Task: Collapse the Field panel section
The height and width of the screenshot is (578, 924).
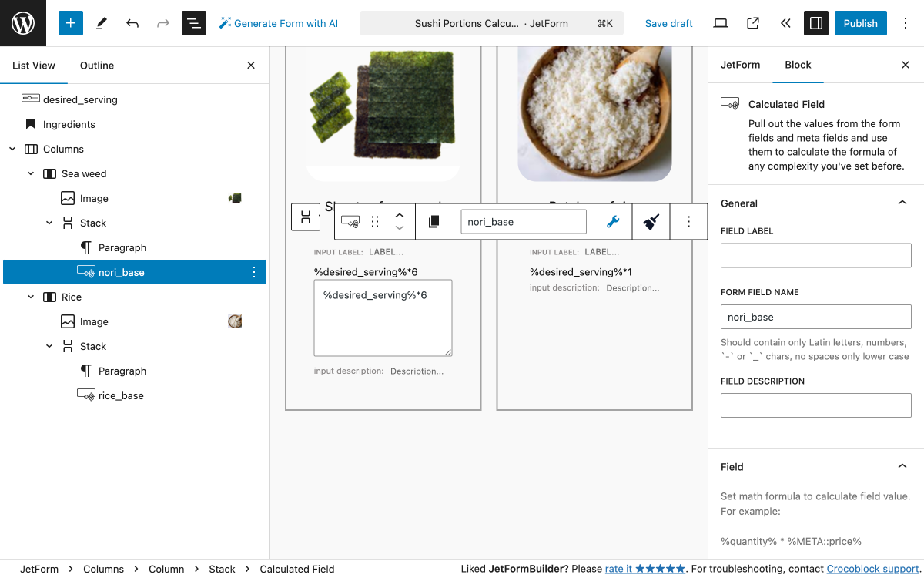Action: (816, 467)
